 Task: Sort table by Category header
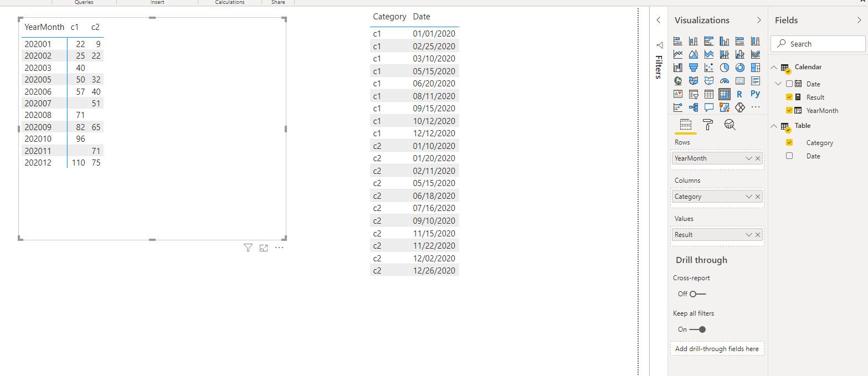pos(389,17)
